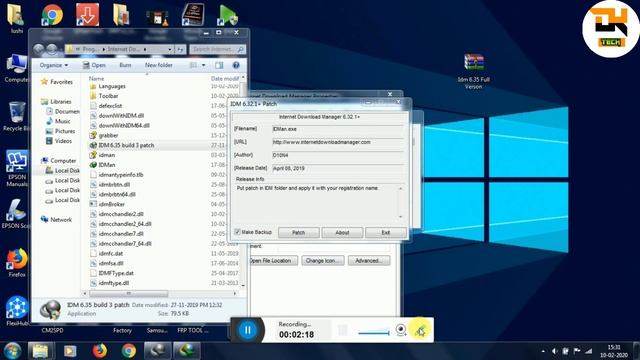This screenshot has height=360, width=640.
Task: Click the horizontal scrollbar in Explorer
Action: coord(128,293)
